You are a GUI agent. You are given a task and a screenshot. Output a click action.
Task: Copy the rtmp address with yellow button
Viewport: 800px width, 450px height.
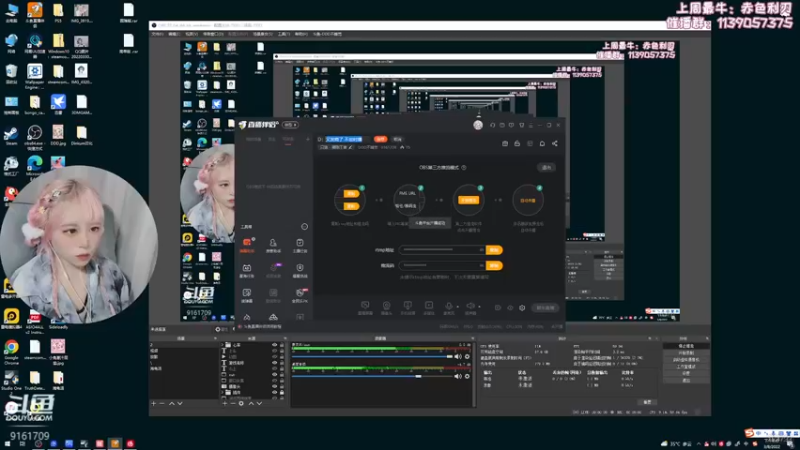(494, 250)
